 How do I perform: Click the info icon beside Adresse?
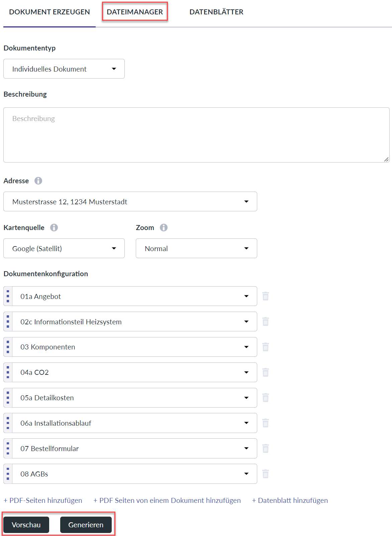[38, 181]
